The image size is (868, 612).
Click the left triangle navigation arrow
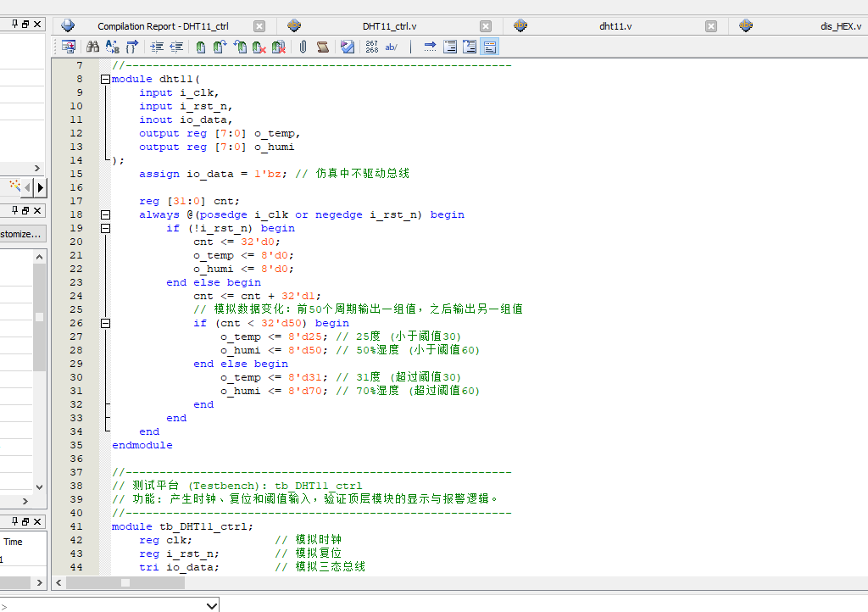point(28,187)
